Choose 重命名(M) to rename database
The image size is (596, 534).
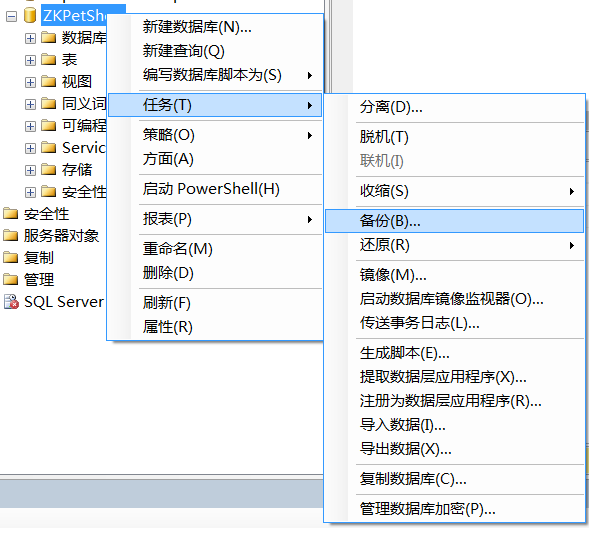tap(215, 249)
